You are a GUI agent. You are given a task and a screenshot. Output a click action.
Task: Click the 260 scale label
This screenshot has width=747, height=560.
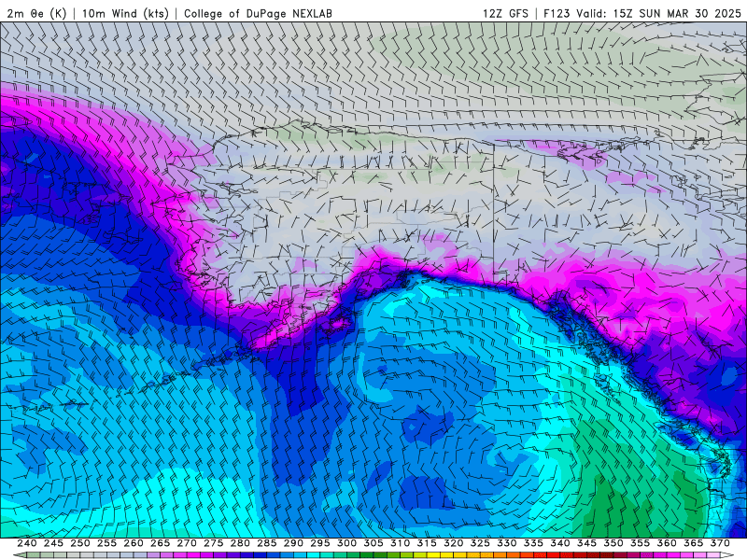point(134,543)
